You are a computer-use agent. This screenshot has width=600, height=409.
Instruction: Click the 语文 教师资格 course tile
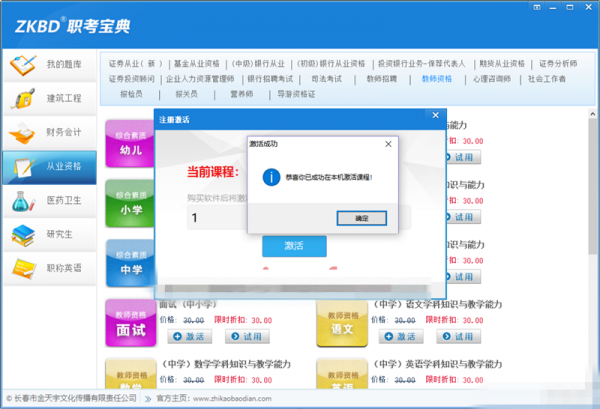(342, 323)
